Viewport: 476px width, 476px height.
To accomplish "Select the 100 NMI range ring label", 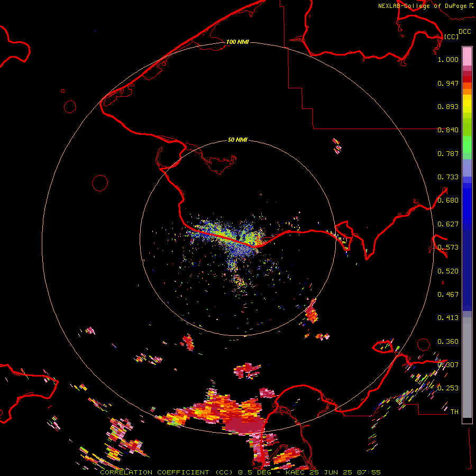I will pyautogui.click(x=237, y=42).
